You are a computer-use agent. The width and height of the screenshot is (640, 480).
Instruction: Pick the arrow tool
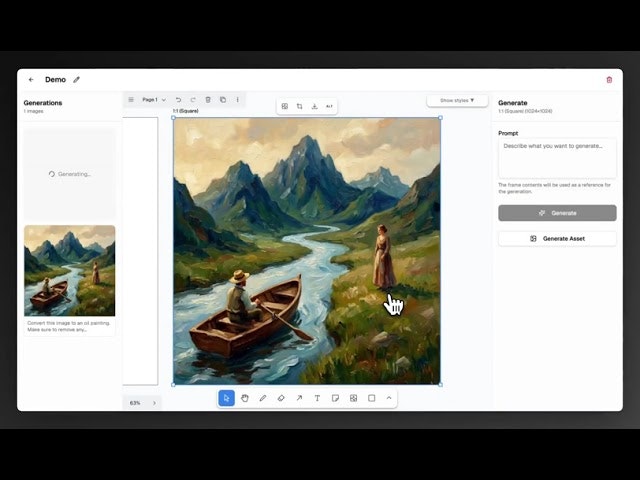pyautogui.click(x=299, y=398)
